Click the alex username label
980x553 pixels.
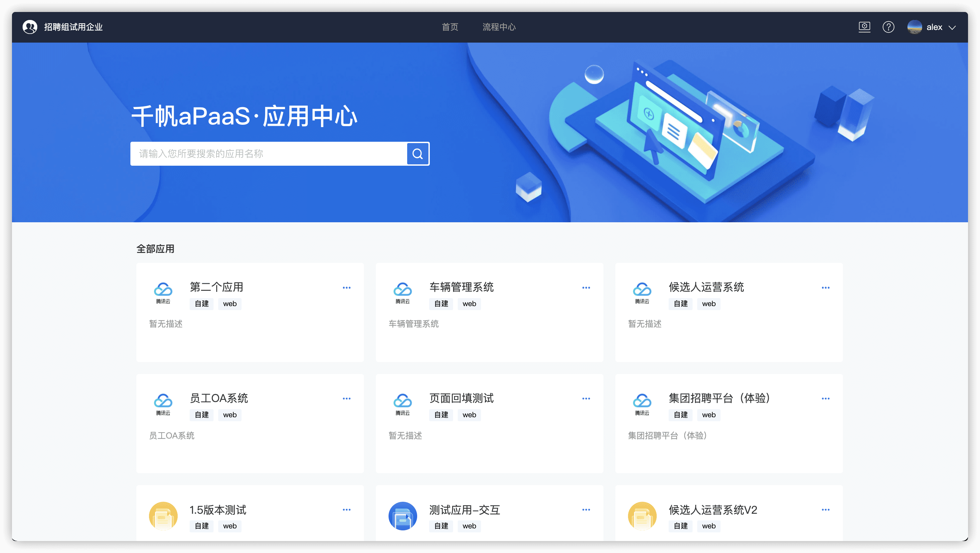tap(934, 27)
